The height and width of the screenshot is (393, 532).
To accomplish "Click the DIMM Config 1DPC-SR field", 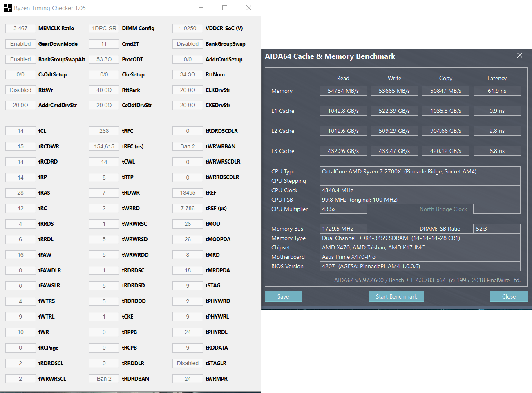I will point(104,28).
